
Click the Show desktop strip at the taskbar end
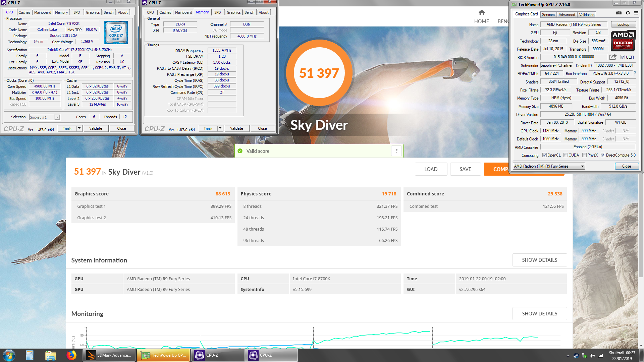tap(641, 355)
